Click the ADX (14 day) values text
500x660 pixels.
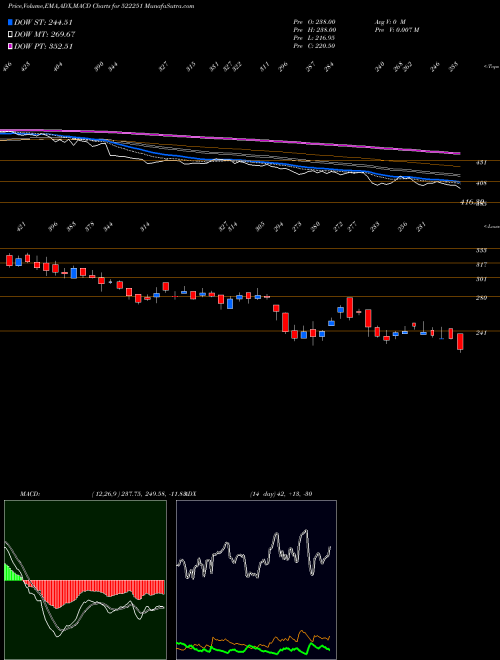tap(281, 494)
